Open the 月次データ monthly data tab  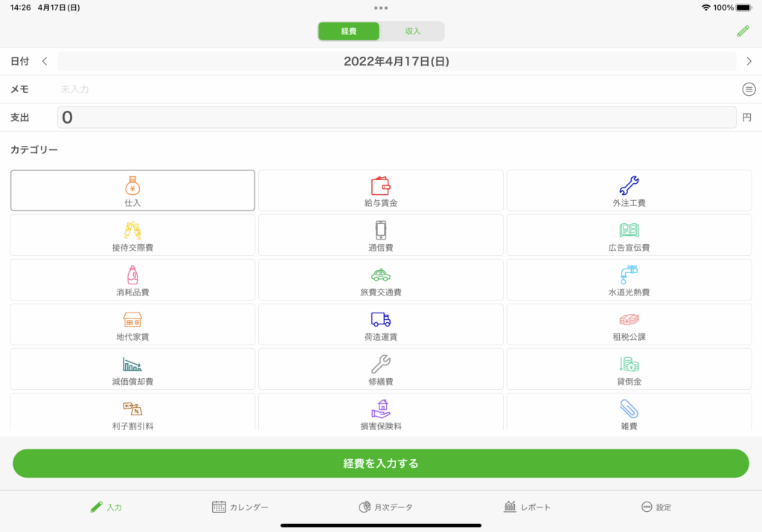pyautogui.click(x=386, y=507)
